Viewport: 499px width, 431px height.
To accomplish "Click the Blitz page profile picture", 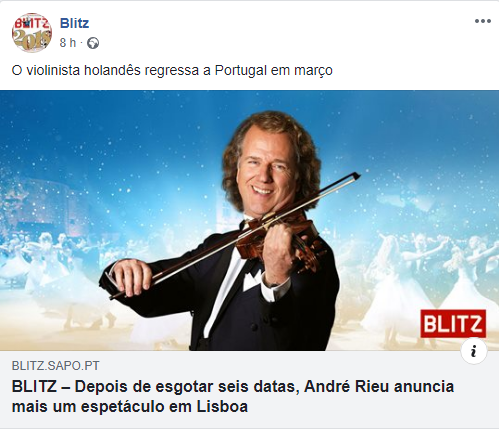I will 32,32.
